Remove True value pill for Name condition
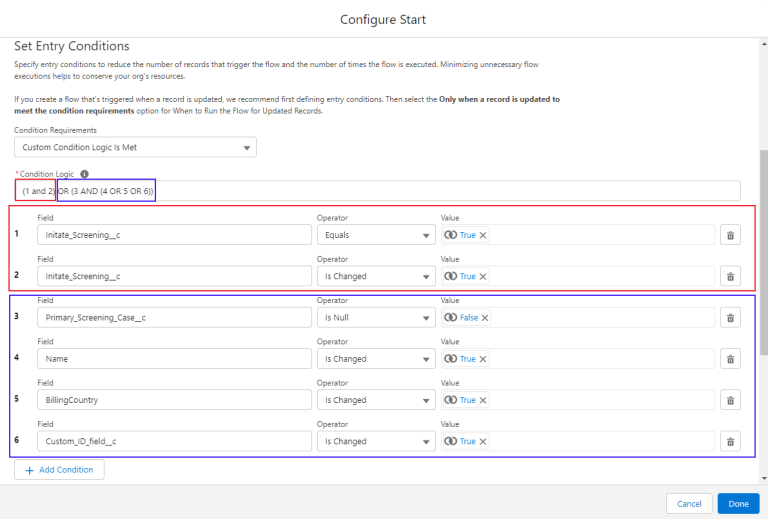 pos(483,359)
